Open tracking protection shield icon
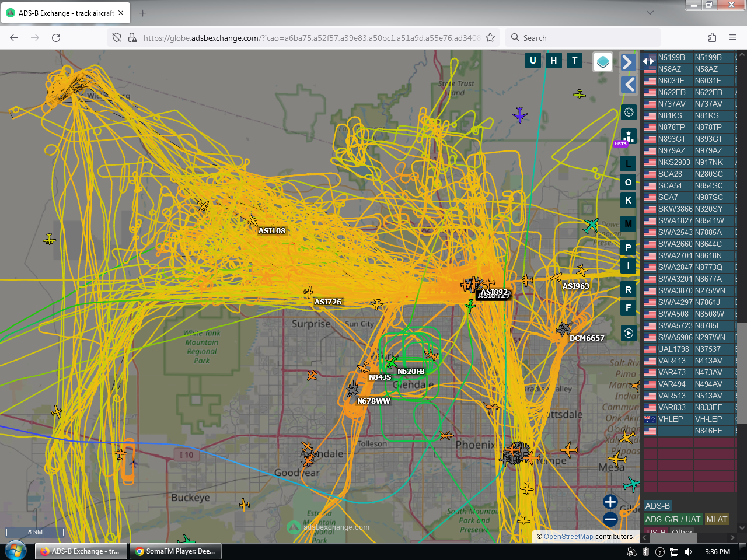Image resolution: width=747 pixels, height=560 pixels. tap(117, 37)
